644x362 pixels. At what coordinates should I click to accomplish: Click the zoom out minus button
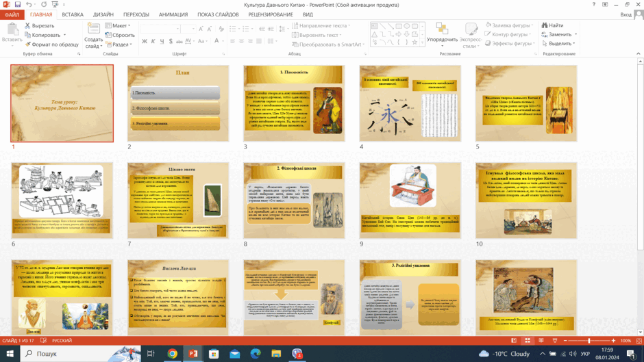(x=565, y=341)
